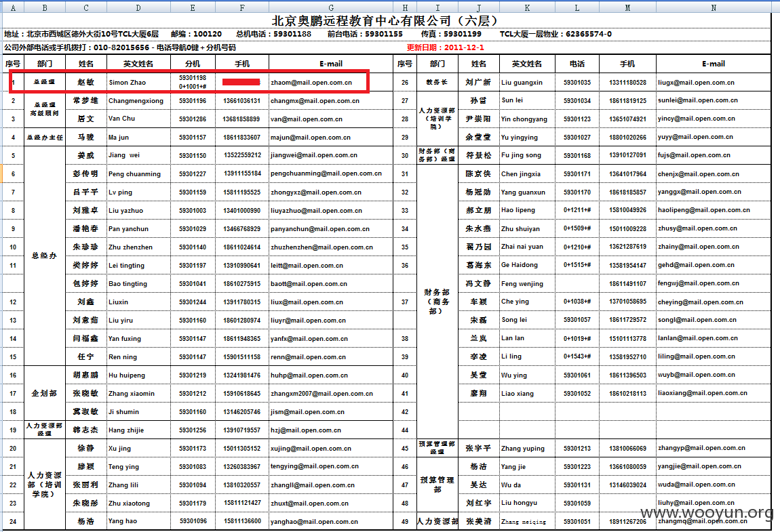The width and height of the screenshot is (780, 532).
Task: Click the cell Yin chongyang
Action: (x=524, y=119)
